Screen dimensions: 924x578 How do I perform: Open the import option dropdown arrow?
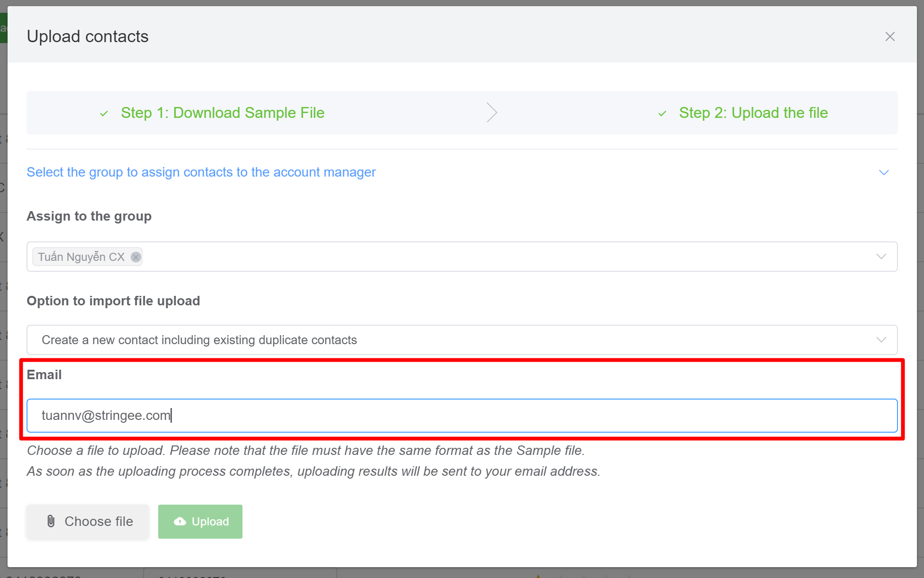point(881,340)
